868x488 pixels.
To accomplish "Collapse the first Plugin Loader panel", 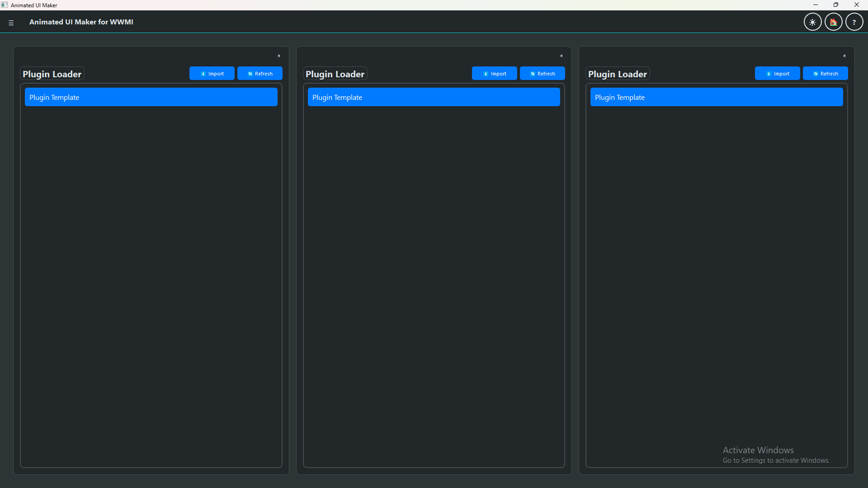I will [x=278, y=56].
